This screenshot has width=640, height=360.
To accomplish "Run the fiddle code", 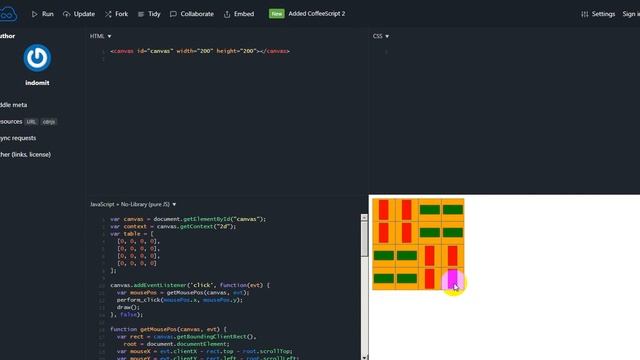I will click(x=42, y=14).
